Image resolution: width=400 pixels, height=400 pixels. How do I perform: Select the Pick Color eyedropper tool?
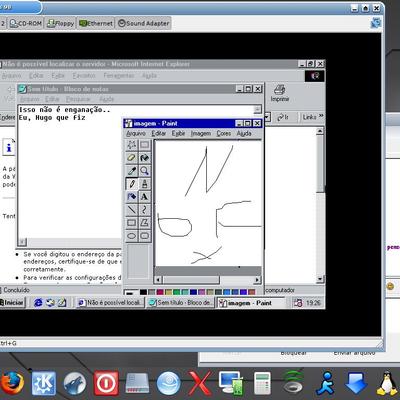tap(132, 171)
